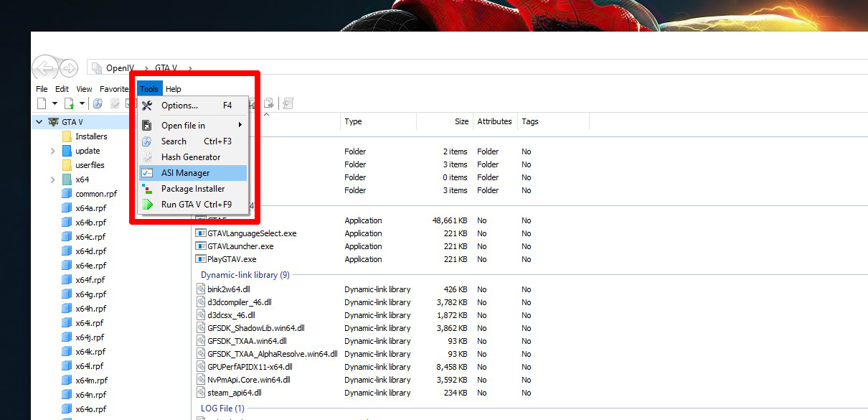
Task: Expand the x64 folder in tree
Action: tap(52, 179)
